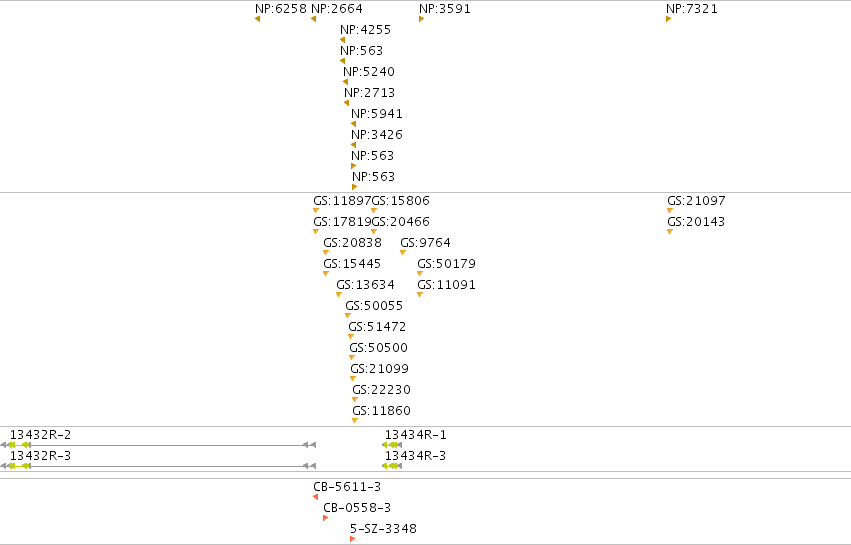Click the GS:20466 feature label
Image resolution: width=851 pixels, height=545 pixels.
coord(401,222)
